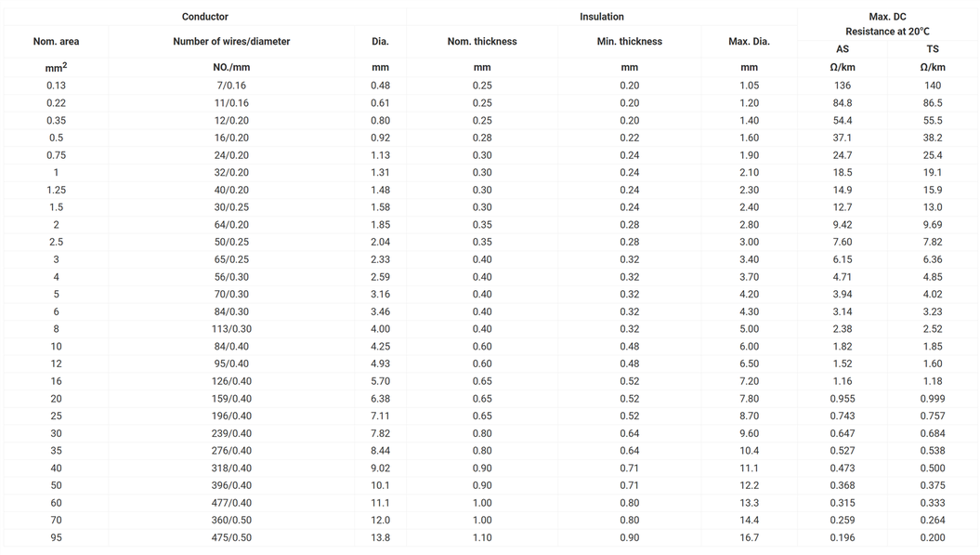Click the 13.8 conductor diameter value
This screenshot has height=555, width=980.
coord(381,538)
